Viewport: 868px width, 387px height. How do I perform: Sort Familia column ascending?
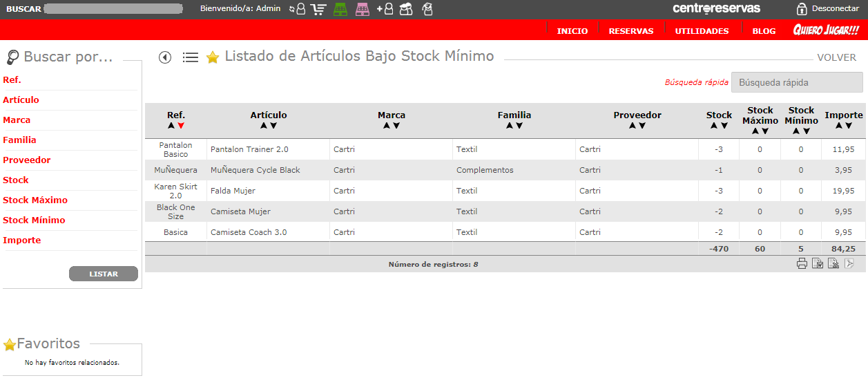click(x=510, y=126)
